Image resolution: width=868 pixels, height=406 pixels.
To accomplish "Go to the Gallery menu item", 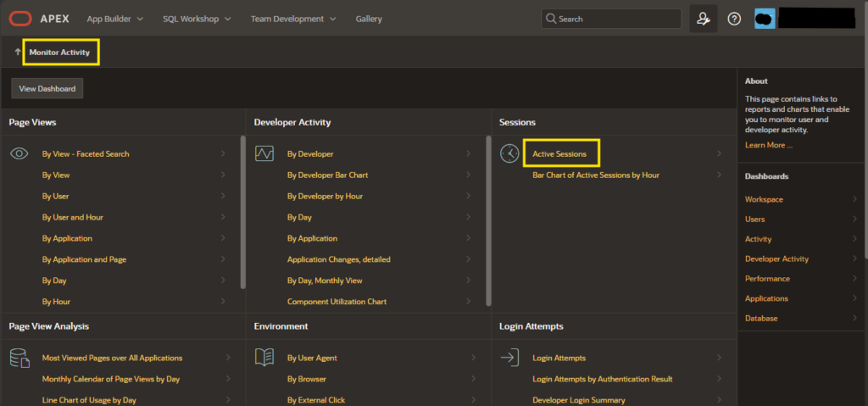I will [x=369, y=19].
